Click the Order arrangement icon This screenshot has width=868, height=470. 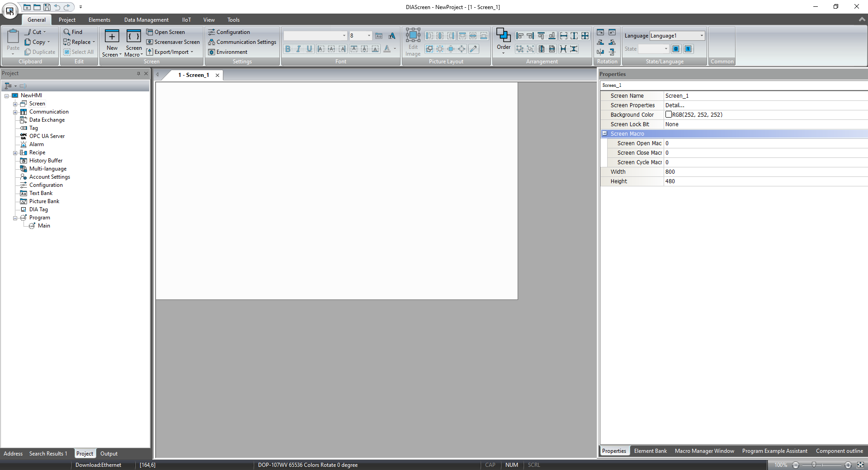[503, 35]
